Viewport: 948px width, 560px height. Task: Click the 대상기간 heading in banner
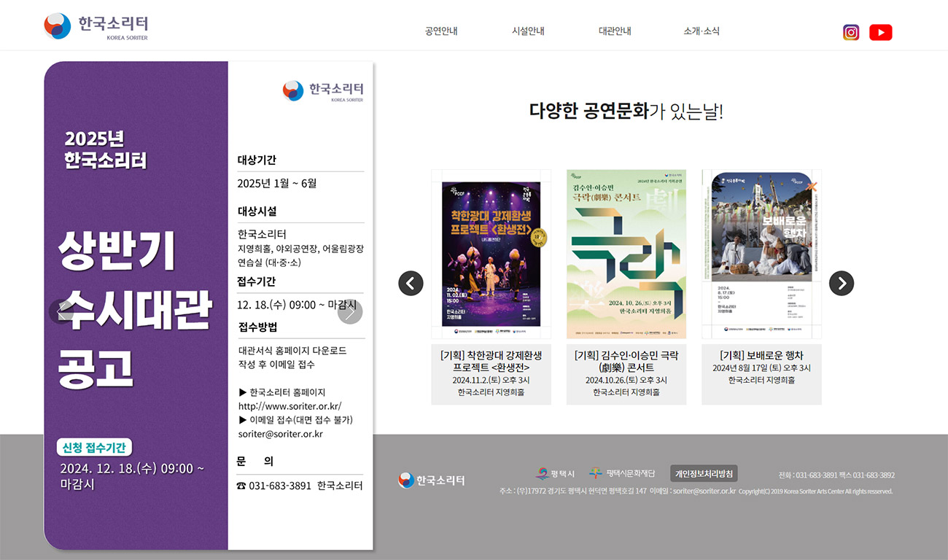(x=257, y=160)
